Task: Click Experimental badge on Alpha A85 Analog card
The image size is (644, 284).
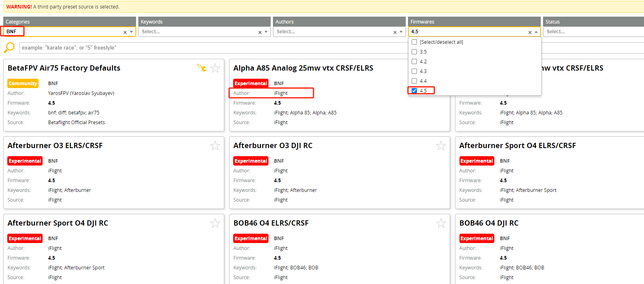Action: (251, 84)
